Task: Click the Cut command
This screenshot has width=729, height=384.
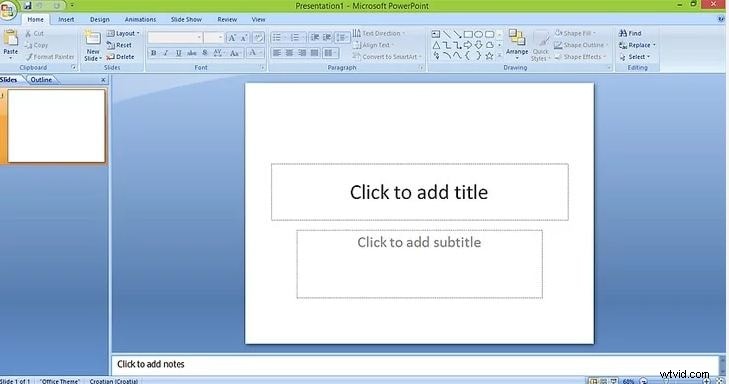Action: click(34, 33)
